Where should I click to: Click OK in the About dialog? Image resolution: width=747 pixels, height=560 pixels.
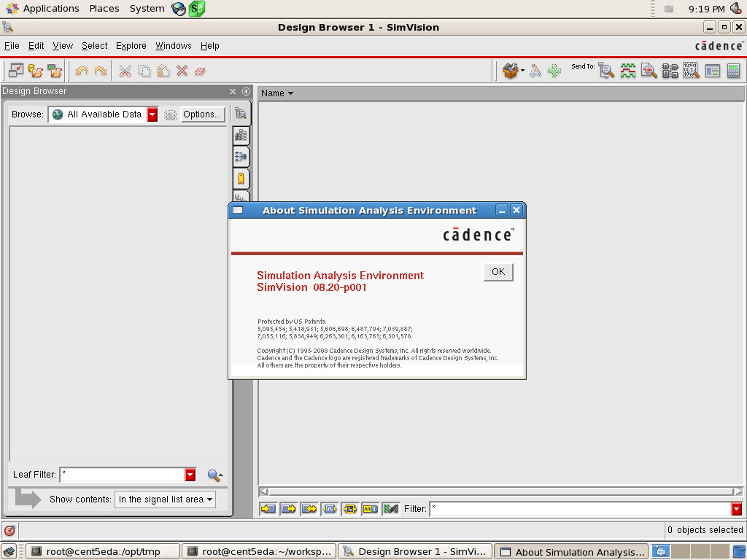[x=498, y=272]
